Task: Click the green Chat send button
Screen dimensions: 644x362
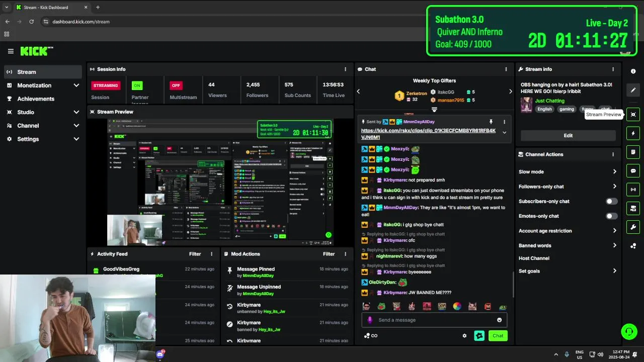Action: coord(498,336)
